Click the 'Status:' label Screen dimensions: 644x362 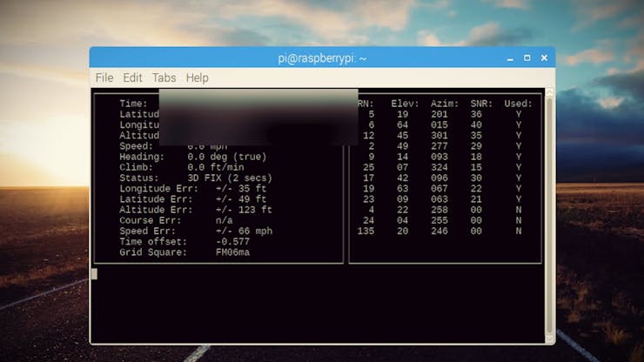[139, 178]
